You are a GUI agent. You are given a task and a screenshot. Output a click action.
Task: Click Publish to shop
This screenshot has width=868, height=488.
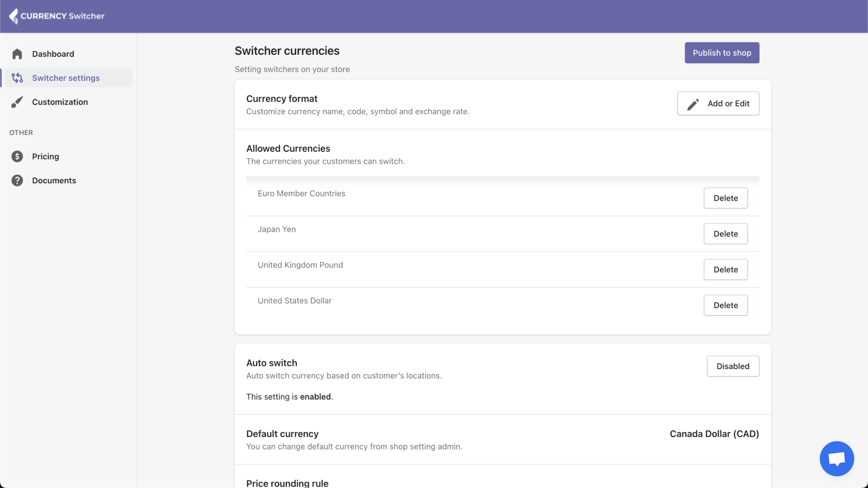tap(722, 53)
